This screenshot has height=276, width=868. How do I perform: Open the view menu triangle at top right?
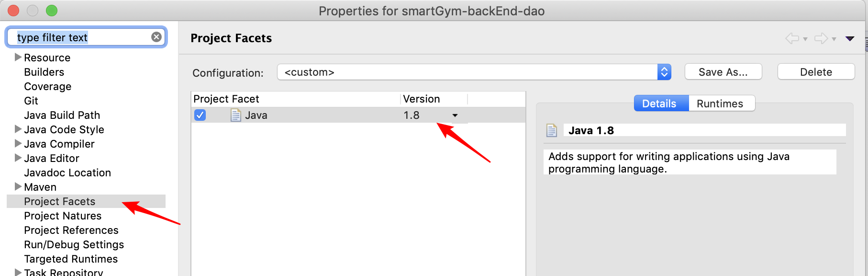[851, 38]
